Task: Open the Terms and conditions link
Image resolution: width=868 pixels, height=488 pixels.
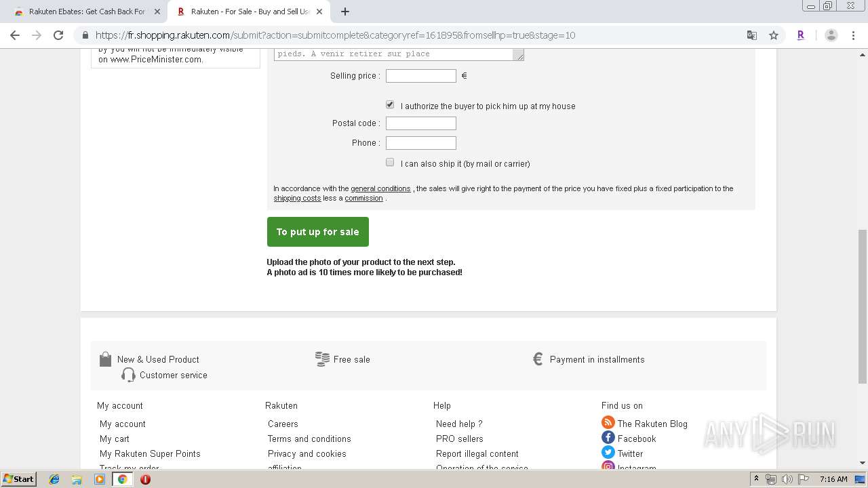Action: (x=309, y=439)
